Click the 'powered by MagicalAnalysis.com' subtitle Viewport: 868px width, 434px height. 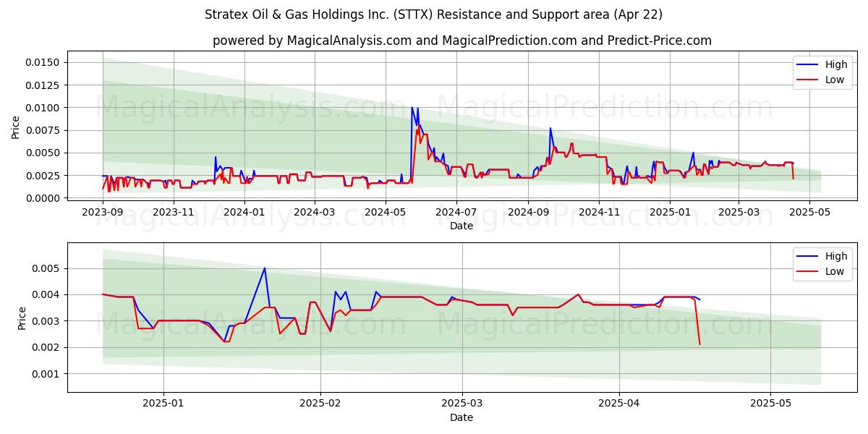462,41
